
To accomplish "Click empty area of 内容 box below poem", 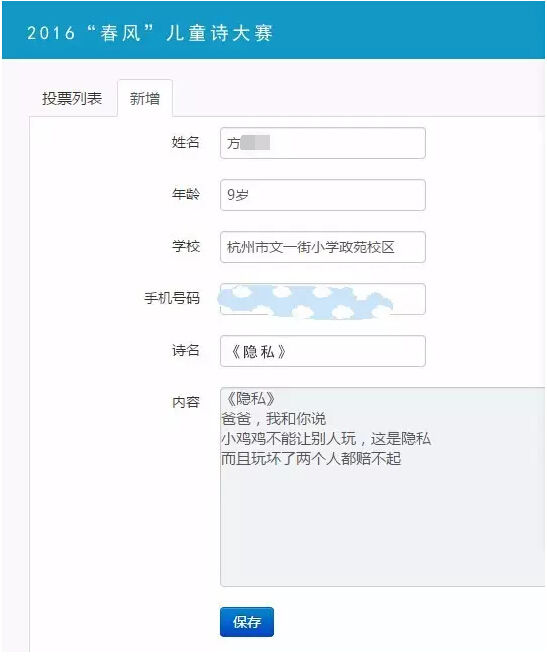I will pos(382,527).
